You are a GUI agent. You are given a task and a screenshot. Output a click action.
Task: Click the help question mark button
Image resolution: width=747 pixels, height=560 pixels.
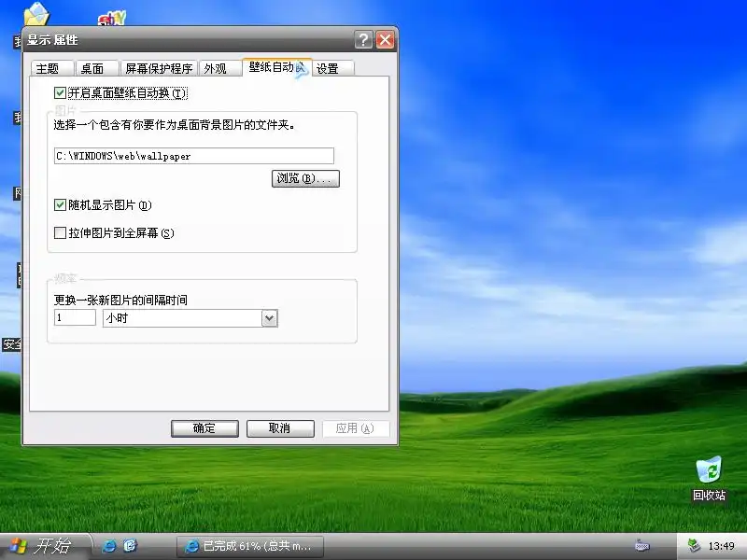click(x=363, y=39)
